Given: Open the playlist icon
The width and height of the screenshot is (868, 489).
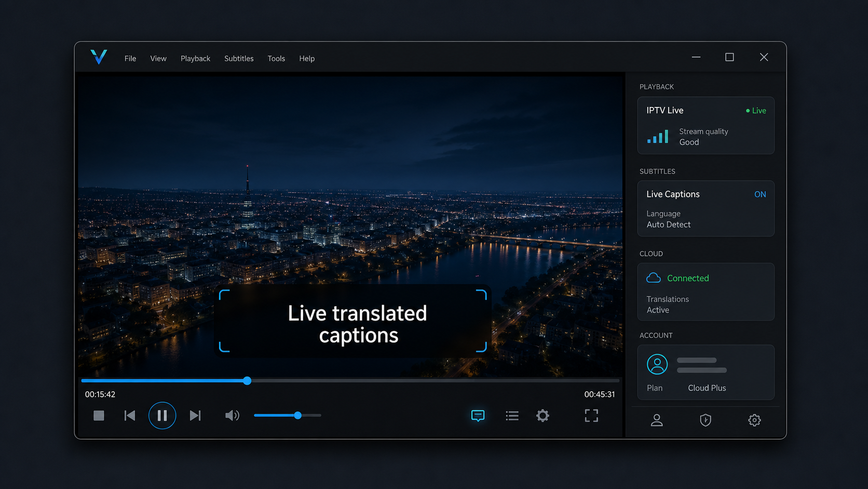Looking at the screenshot, I should (x=512, y=416).
